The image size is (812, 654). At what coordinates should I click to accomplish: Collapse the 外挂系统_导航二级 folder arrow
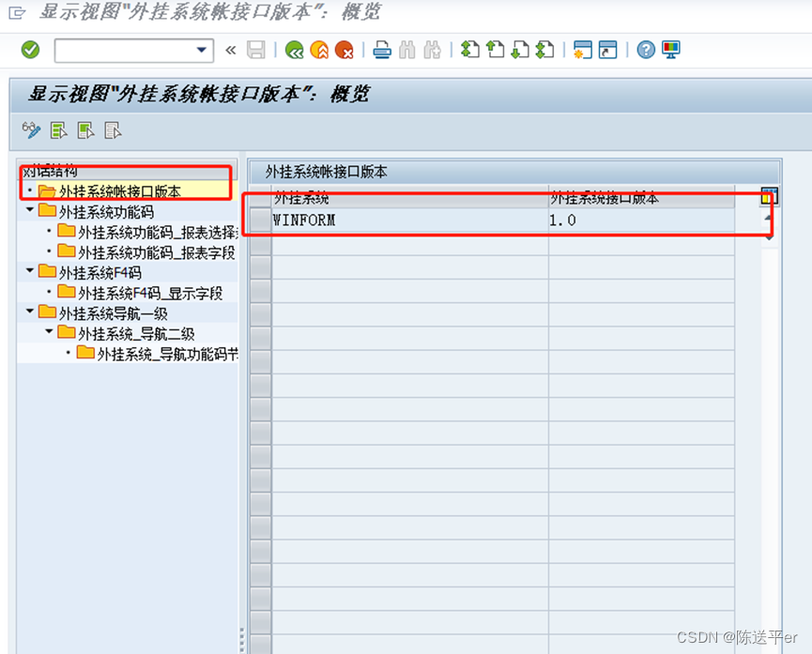49,331
